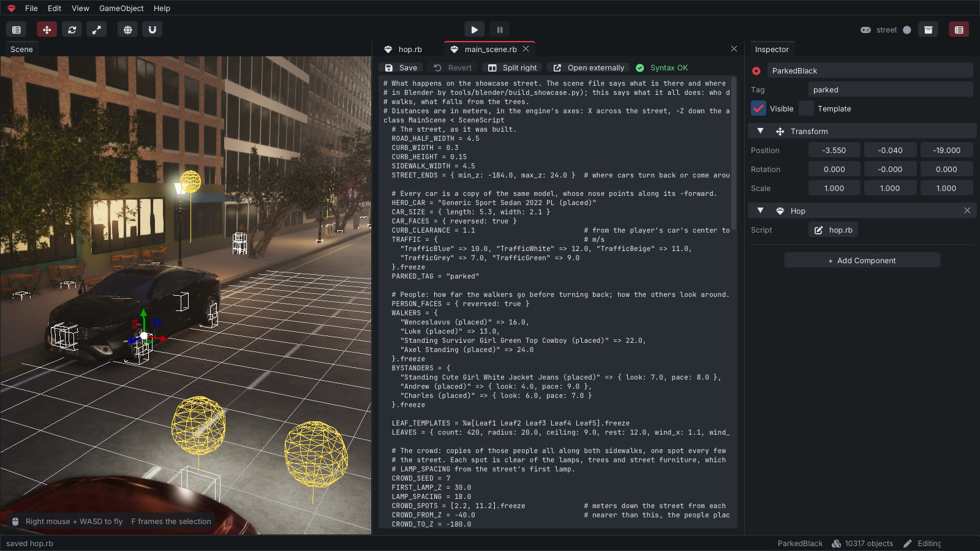Click the code editor vertical scrollbar

point(733,153)
